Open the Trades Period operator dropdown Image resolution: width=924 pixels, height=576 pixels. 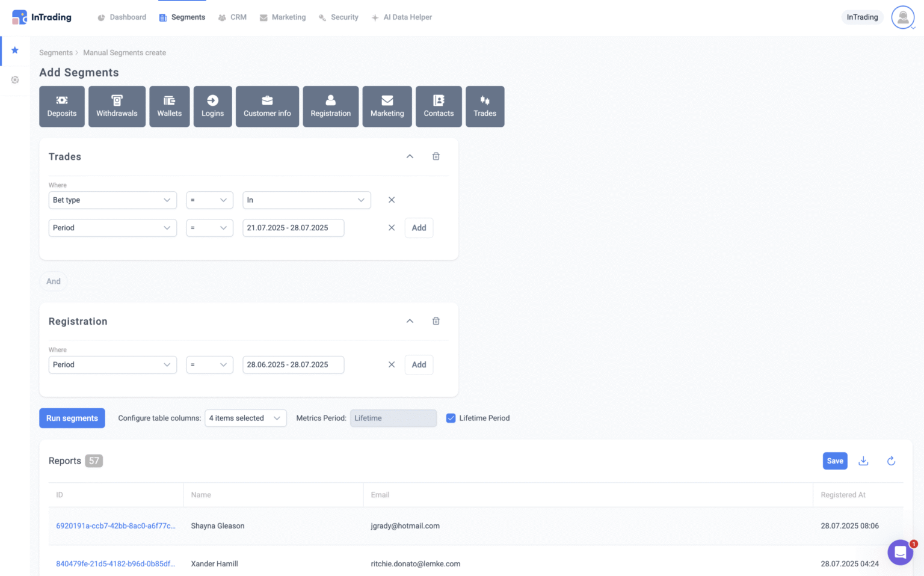point(209,228)
